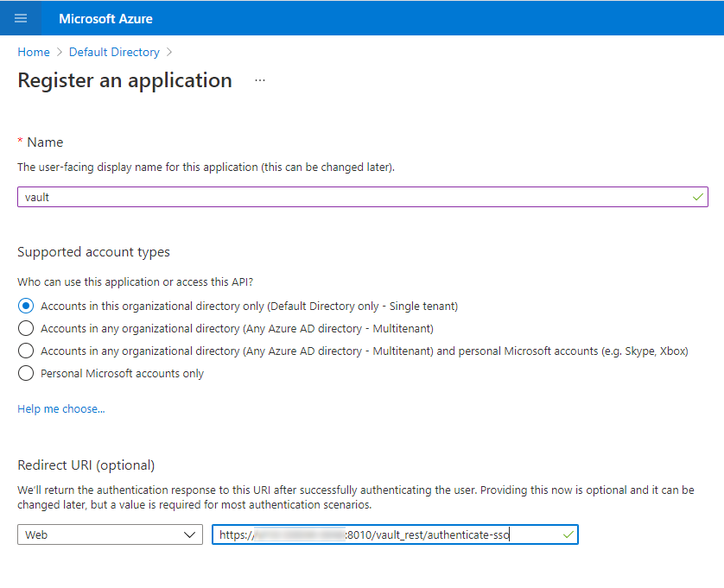The height and width of the screenshot is (588, 724).
Task: Click the Register an application heading
Action: (x=124, y=80)
